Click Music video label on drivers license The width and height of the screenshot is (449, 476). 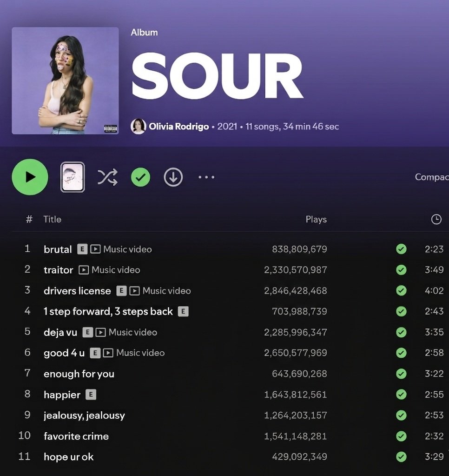pos(167,291)
